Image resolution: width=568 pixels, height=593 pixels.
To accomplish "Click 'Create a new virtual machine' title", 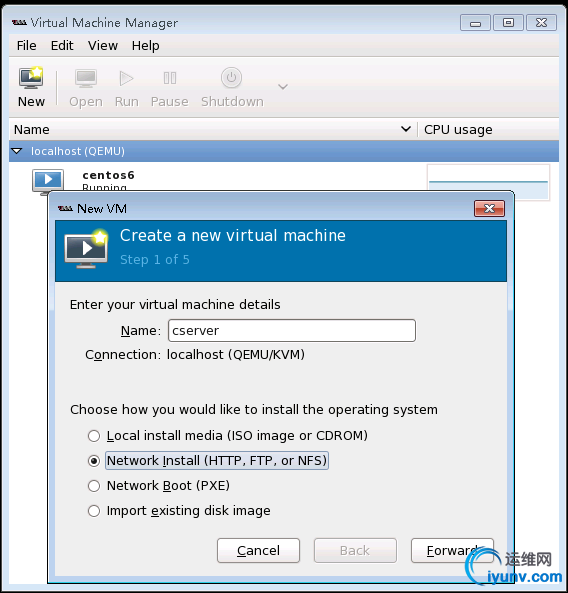I will point(233,236).
